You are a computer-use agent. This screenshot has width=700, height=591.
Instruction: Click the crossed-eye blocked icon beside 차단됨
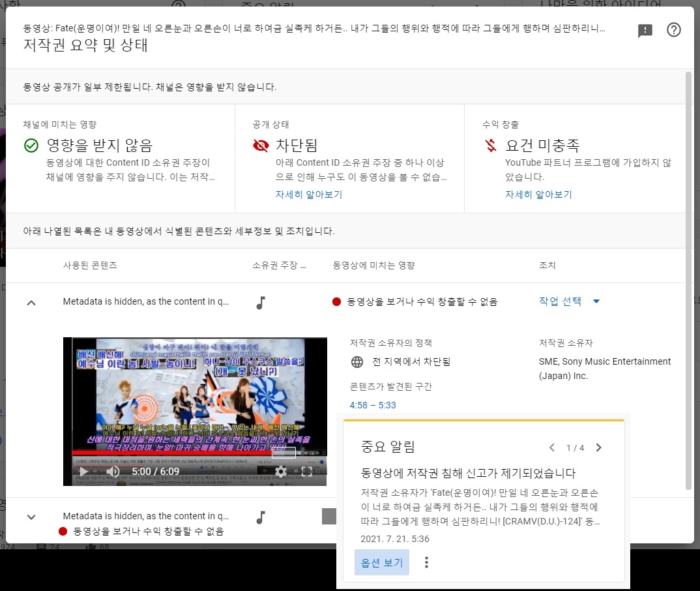tap(261, 145)
